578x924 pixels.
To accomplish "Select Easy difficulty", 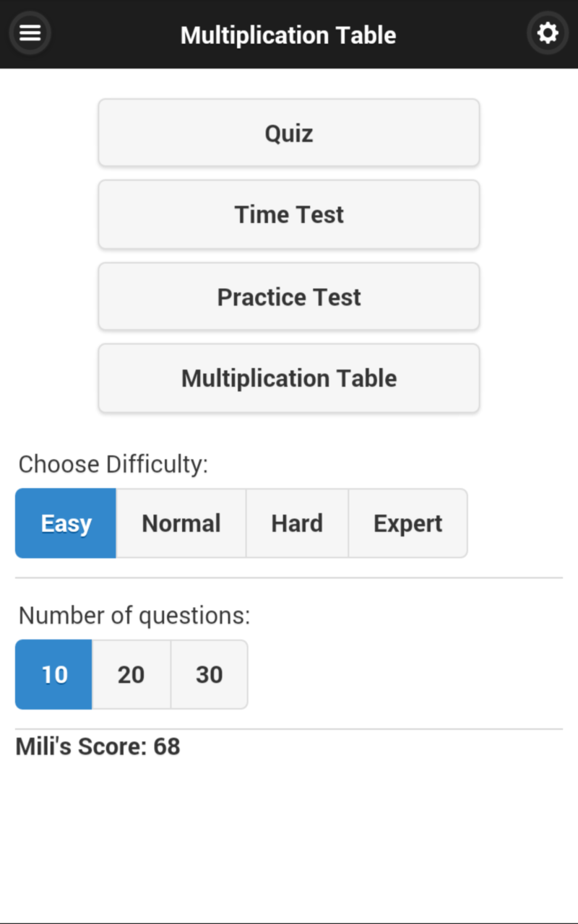I will 66,523.
